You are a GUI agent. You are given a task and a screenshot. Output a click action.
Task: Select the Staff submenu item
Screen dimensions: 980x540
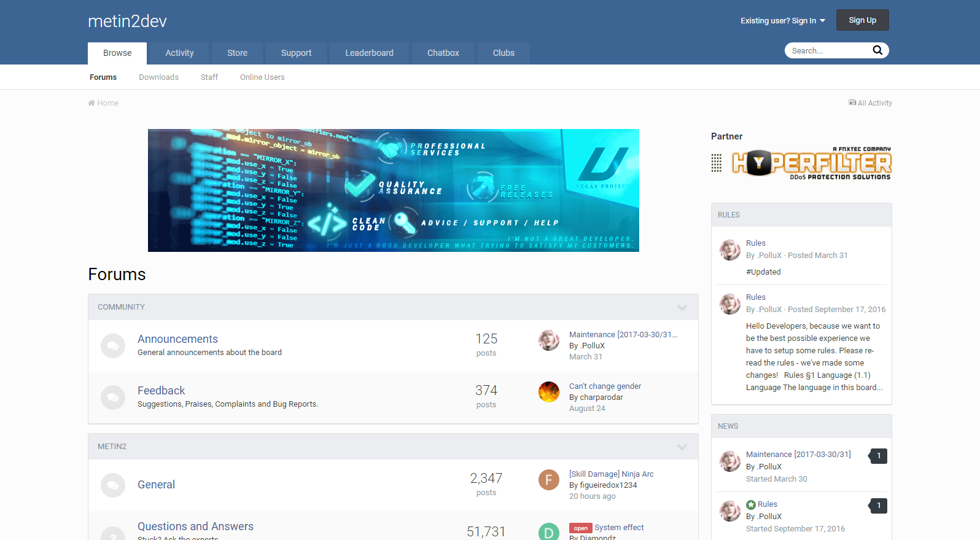(209, 77)
